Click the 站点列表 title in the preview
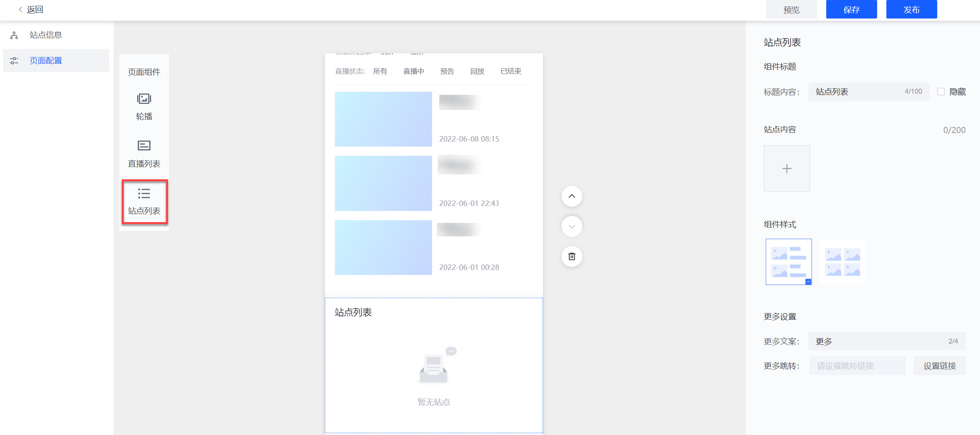This screenshot has height=435, width=980. point(353,312)
